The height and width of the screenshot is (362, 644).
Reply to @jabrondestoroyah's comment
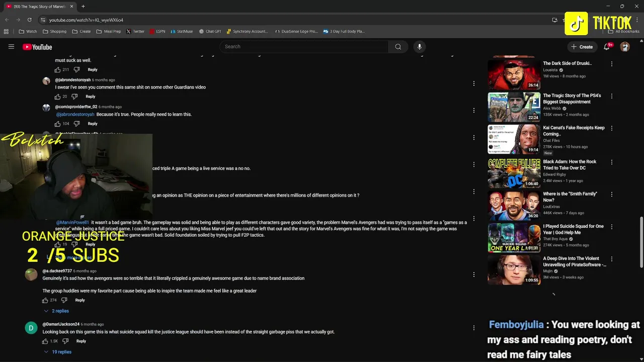91,97
